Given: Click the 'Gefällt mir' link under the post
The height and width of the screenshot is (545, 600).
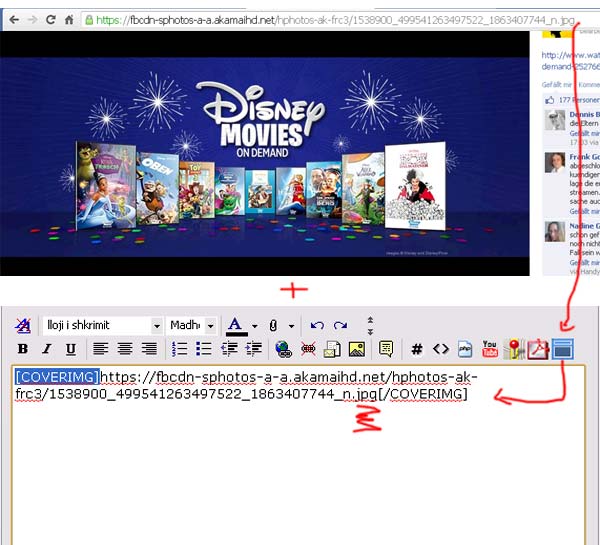Looking at the screenshot, I should tap(557, 85).
